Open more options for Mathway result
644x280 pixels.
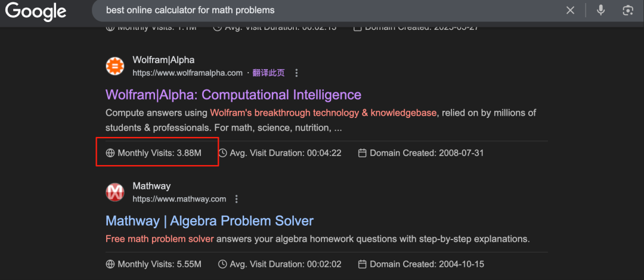237,199
